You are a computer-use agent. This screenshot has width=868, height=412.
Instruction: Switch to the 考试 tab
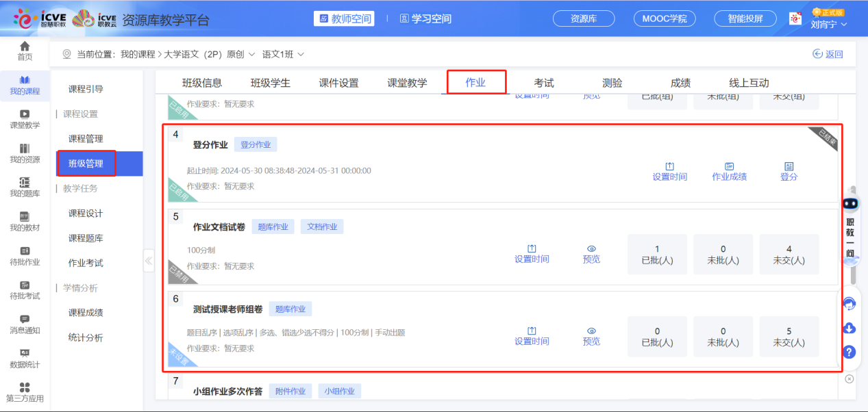point(544,83)
